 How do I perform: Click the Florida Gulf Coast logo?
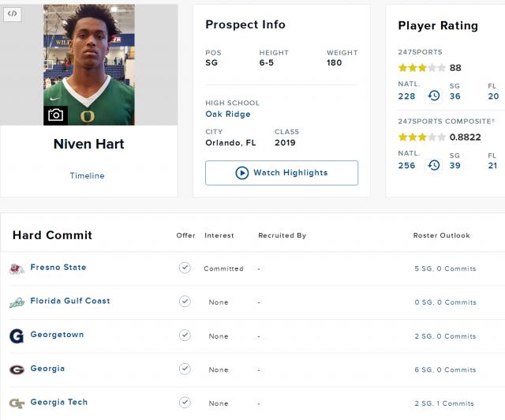[x=17, y=302]
